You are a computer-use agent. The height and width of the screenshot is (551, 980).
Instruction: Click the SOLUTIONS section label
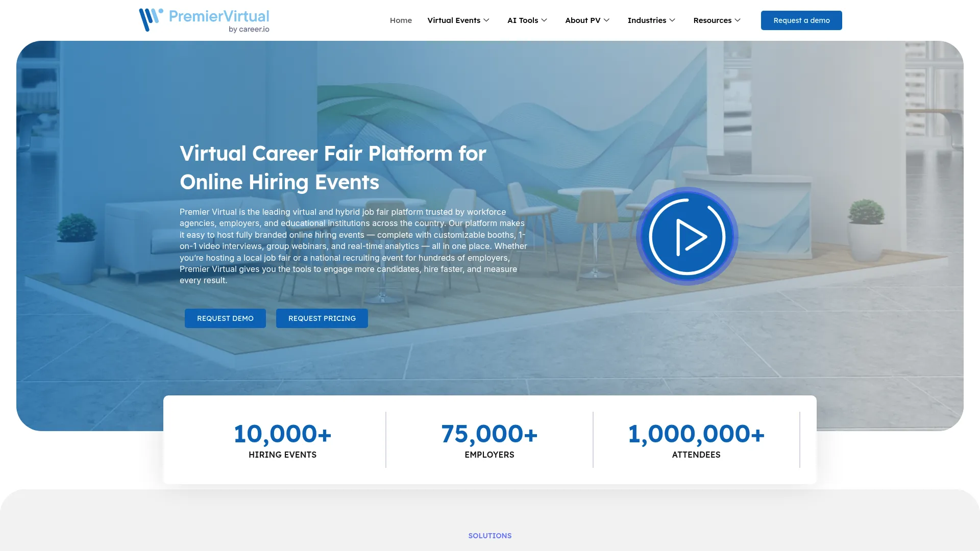490,536
